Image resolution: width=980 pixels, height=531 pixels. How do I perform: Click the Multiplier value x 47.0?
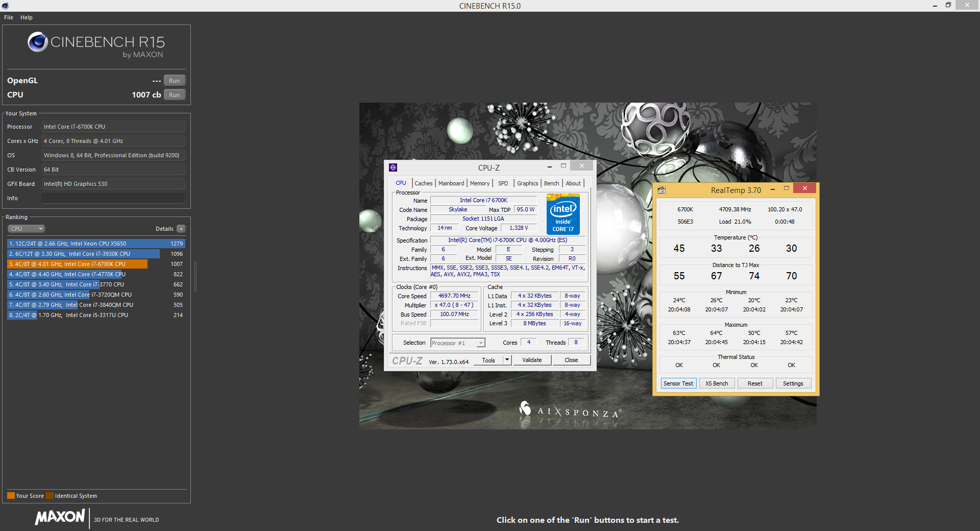point(454,305)
